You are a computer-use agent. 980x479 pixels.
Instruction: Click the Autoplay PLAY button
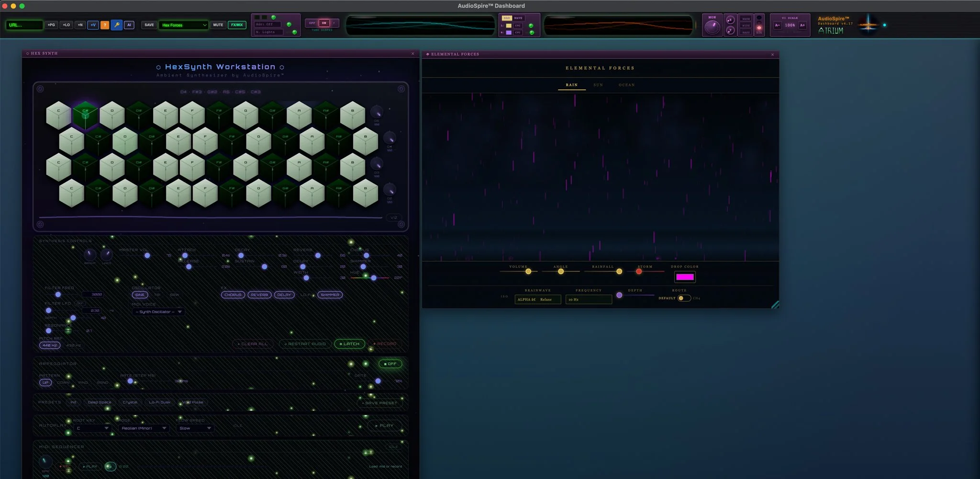(384, 425)
